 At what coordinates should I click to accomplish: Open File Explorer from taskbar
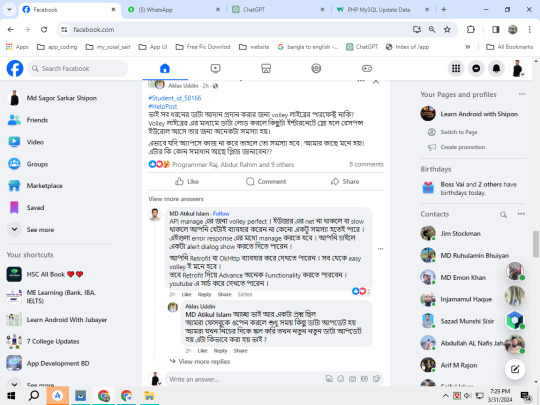click(x=149, y=396)
